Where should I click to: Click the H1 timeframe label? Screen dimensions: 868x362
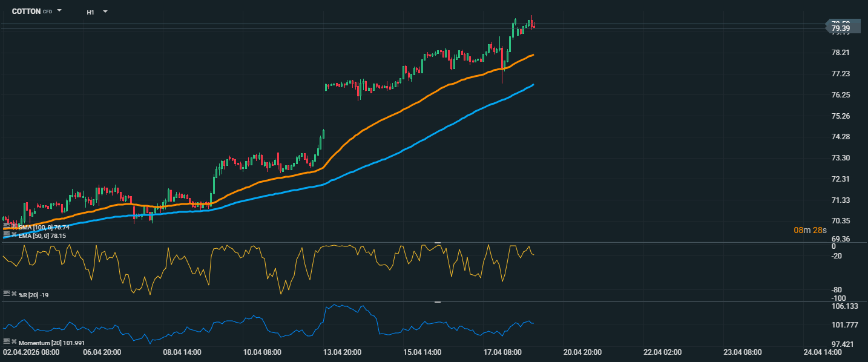tap(90, 12)
